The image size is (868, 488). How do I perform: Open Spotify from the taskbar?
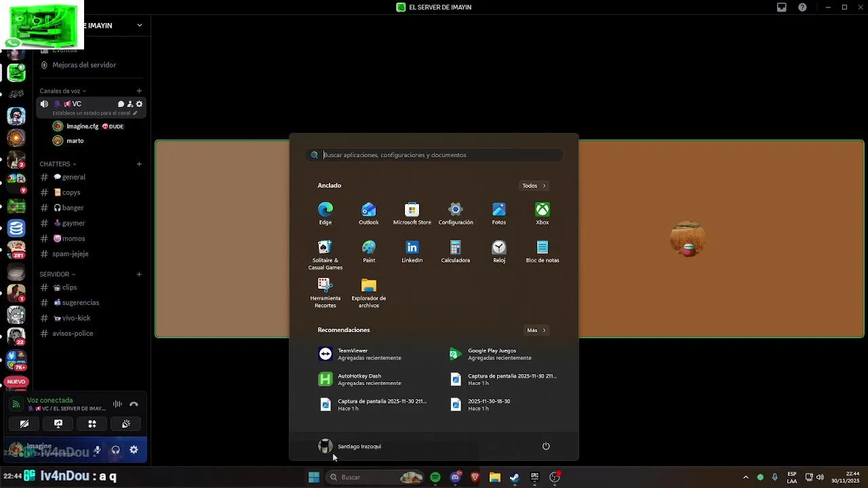(435, 477)
